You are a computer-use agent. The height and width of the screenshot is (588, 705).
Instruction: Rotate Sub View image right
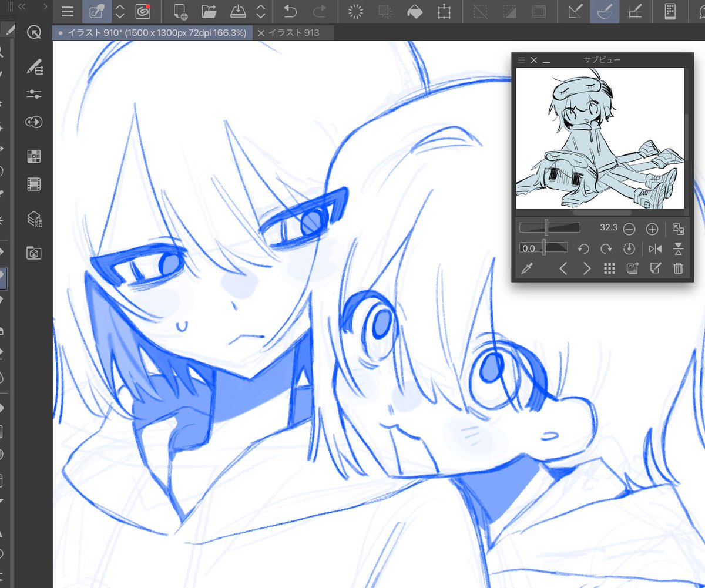click(606, 248)
